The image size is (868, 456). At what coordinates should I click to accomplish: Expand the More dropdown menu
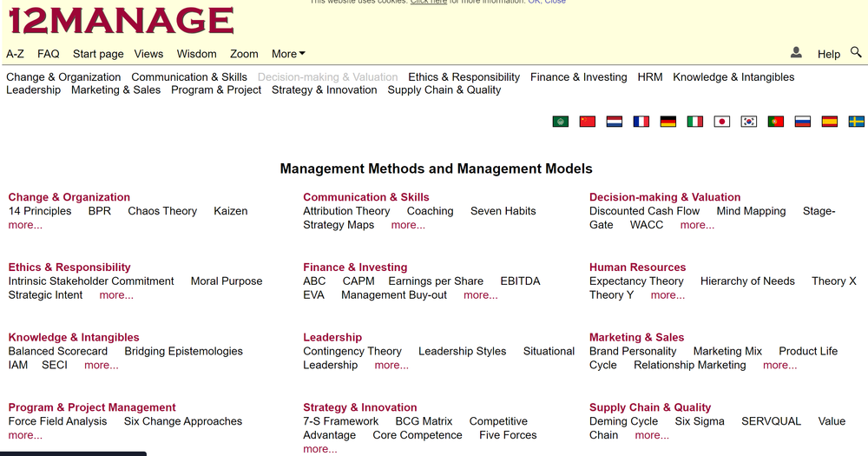coord(288,54)
